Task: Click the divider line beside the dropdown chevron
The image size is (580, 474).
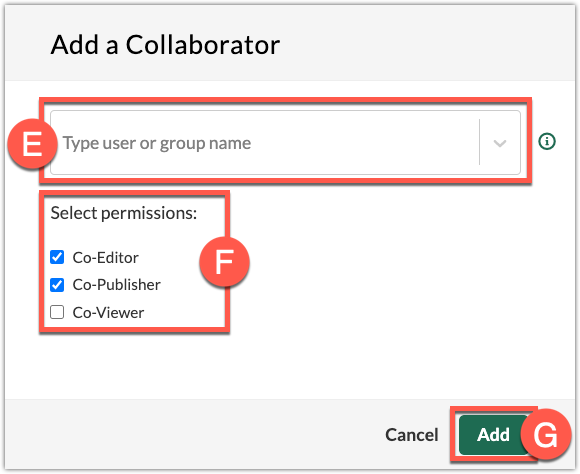Action: coord(479,142)
